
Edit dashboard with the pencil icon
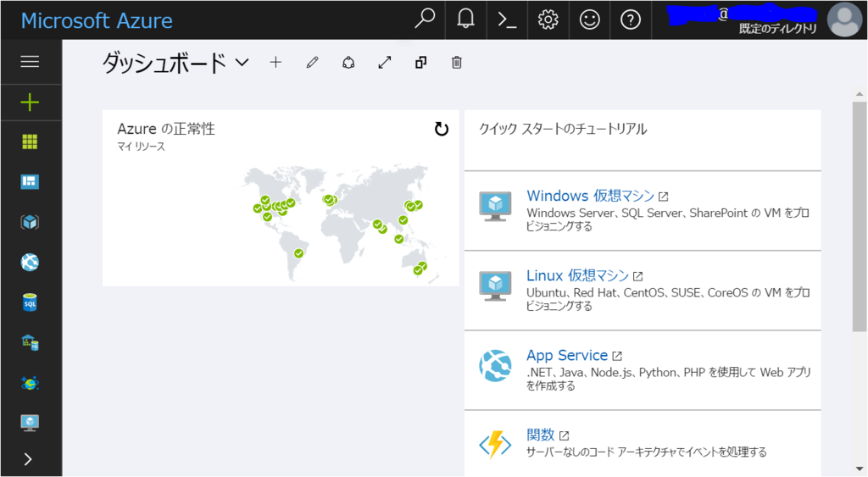point(312,63)
